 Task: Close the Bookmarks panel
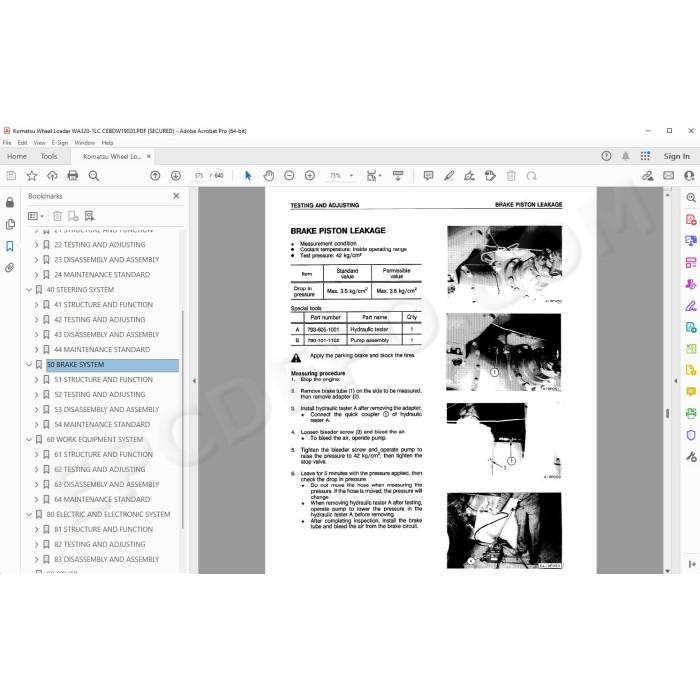(176, 196)
